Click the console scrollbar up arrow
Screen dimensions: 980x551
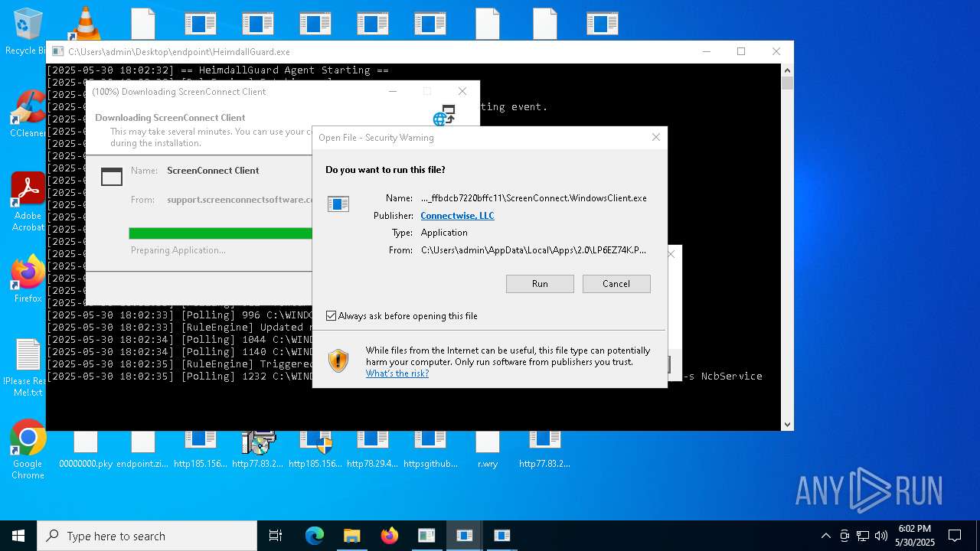pyautogui.click(x=787, y=70)
